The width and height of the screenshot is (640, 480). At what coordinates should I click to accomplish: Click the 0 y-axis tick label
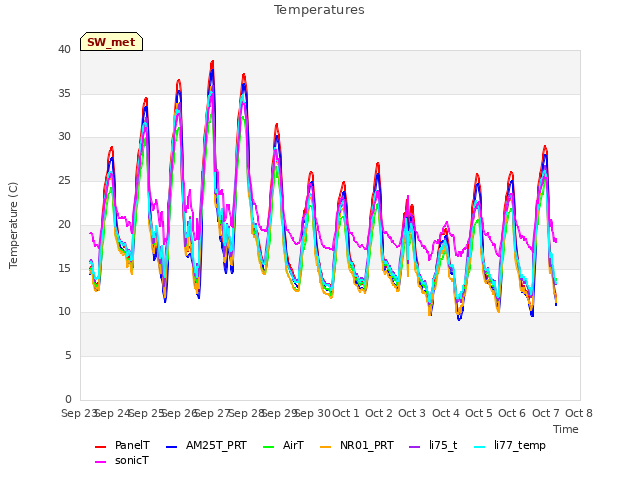[68, 399]
